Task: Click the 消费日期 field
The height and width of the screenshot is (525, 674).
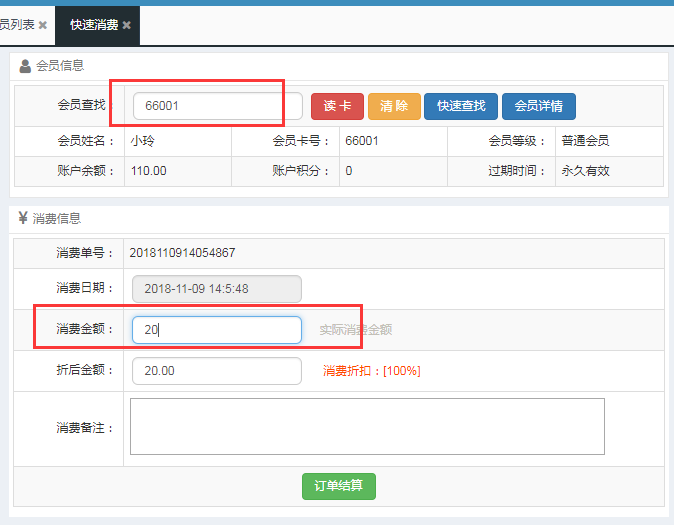Action: coord(217,289)
